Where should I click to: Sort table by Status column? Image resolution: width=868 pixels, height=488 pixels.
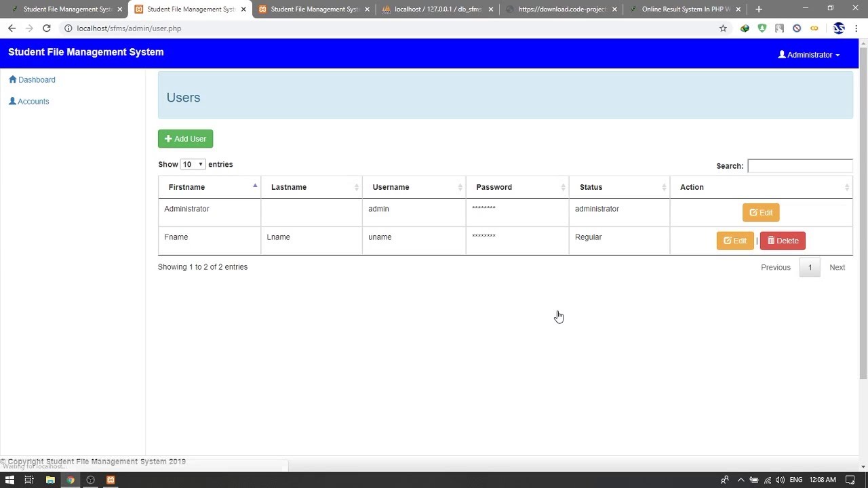tap(619, 187)
